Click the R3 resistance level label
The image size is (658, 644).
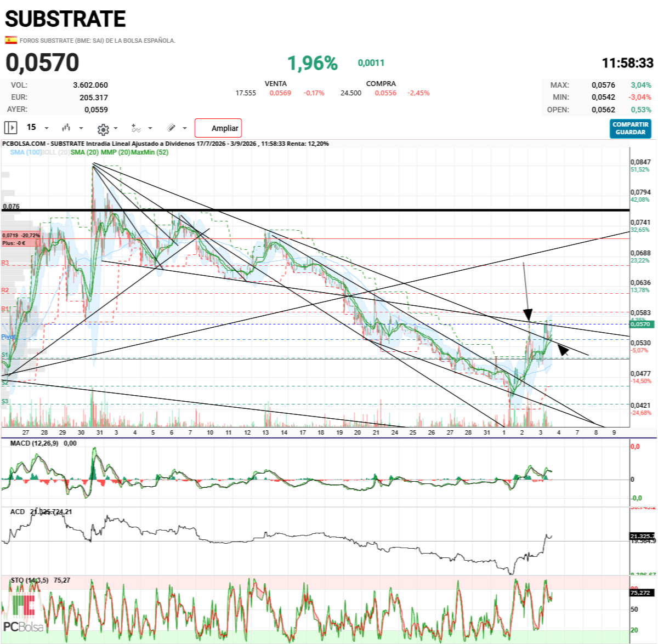[x=5, y=263]
